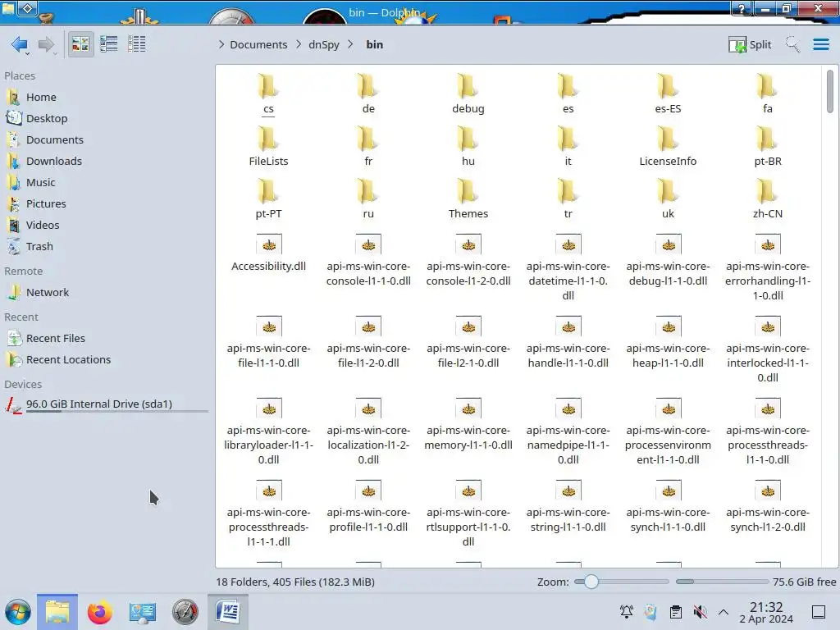The height and width of the screenshot is (630, 840).
Task: Click api-ms-win-core-handle-l1-1-0.dll filename text
Action: [568, 356]
